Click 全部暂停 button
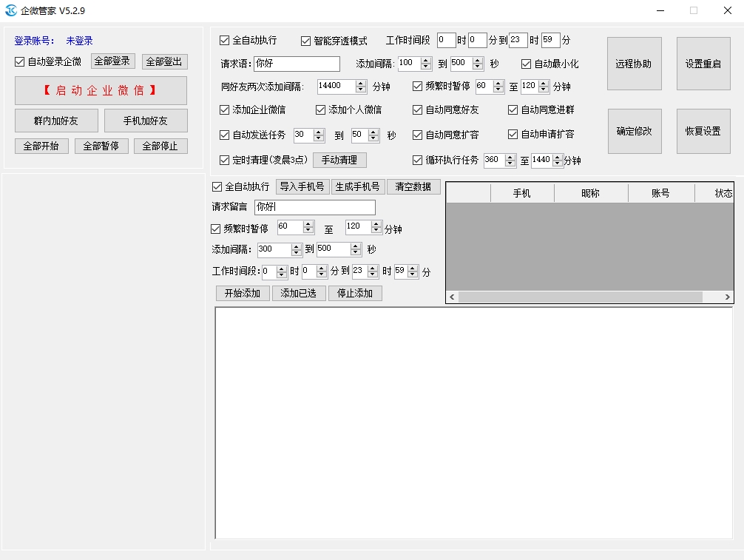 point(101,146)
